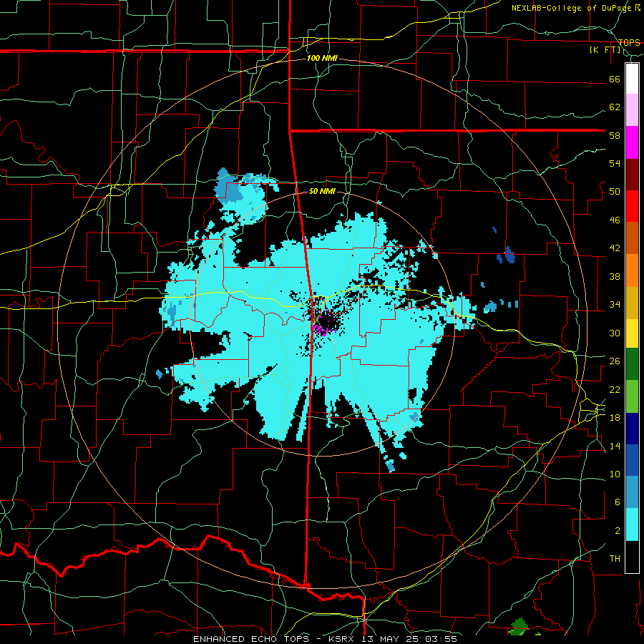This screenshot has height=644, width=644.
Task: Select the dark red legend swatch
Action: 632,175
